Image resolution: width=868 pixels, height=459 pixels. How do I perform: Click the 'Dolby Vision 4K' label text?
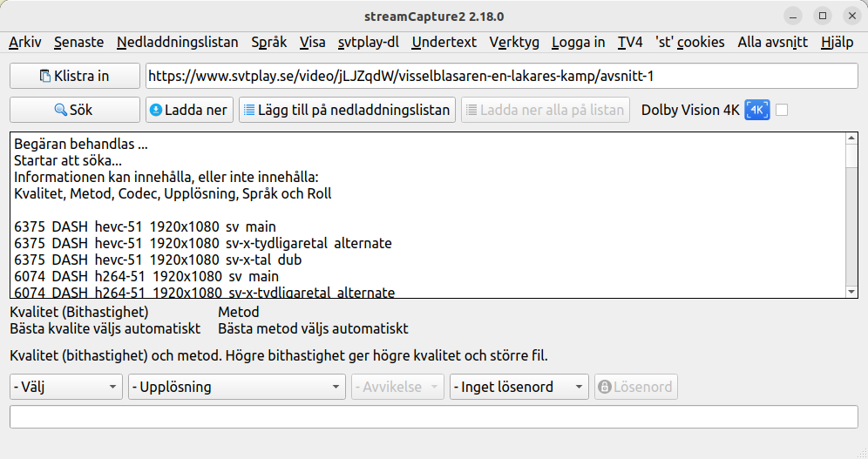(x=690, y=110)
